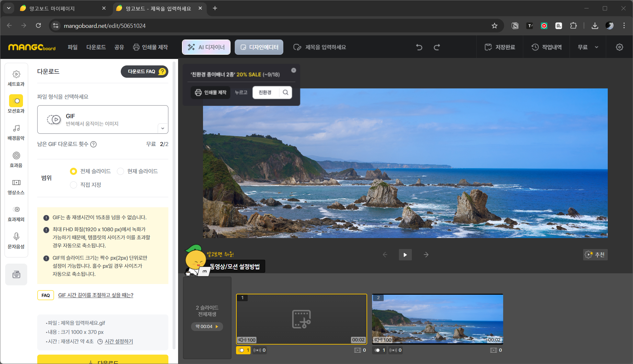Play the slide preview
The image size is (633, 364).
click(x=405, y=255)
